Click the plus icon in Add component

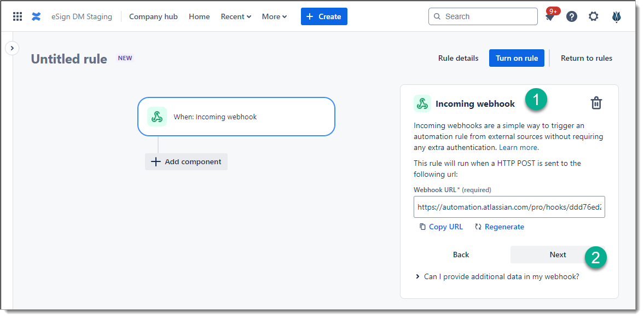coord(156,162)
